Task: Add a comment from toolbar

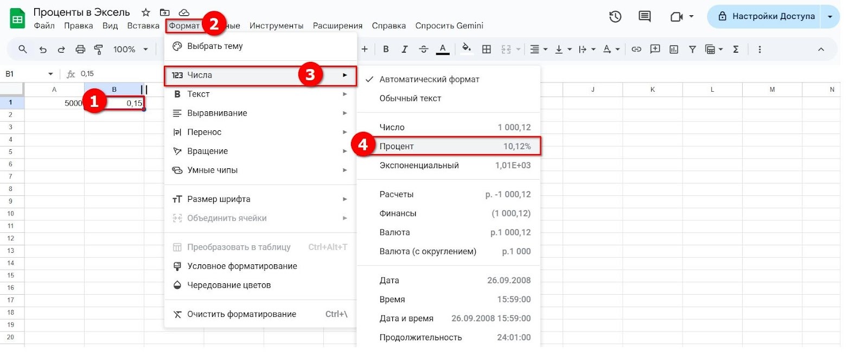Action: coord(655,49)
